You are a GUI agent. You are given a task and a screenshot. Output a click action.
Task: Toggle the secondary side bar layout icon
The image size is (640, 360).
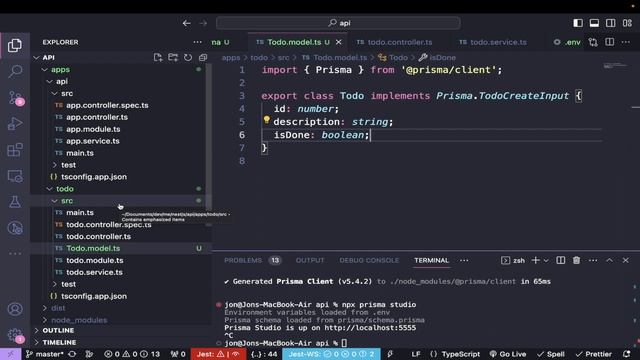[x=611, y=23]
